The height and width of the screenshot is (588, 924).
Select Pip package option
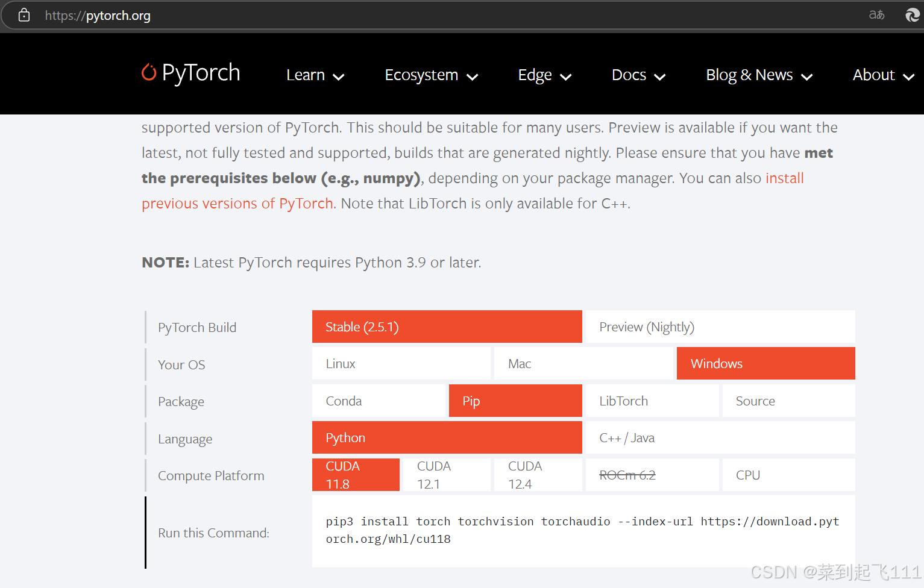515,401
